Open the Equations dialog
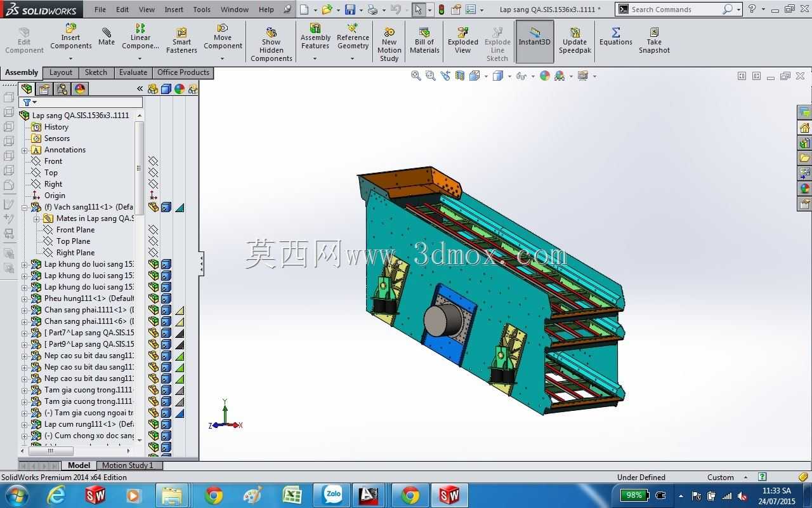812x508 pixels. [x=616, y=37]
